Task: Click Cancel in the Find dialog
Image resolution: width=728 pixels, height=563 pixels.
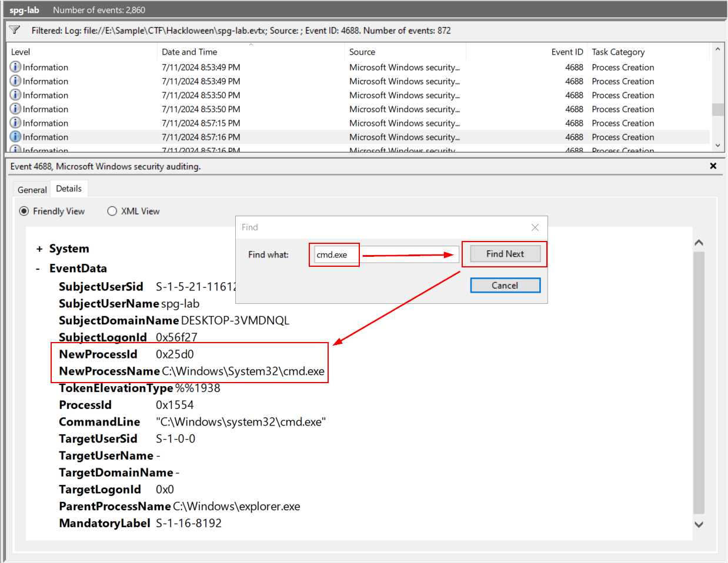Action: 505,285
